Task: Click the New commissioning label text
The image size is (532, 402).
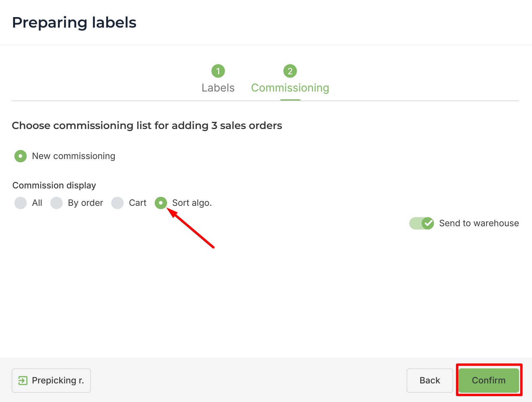Action: [73, 156]
